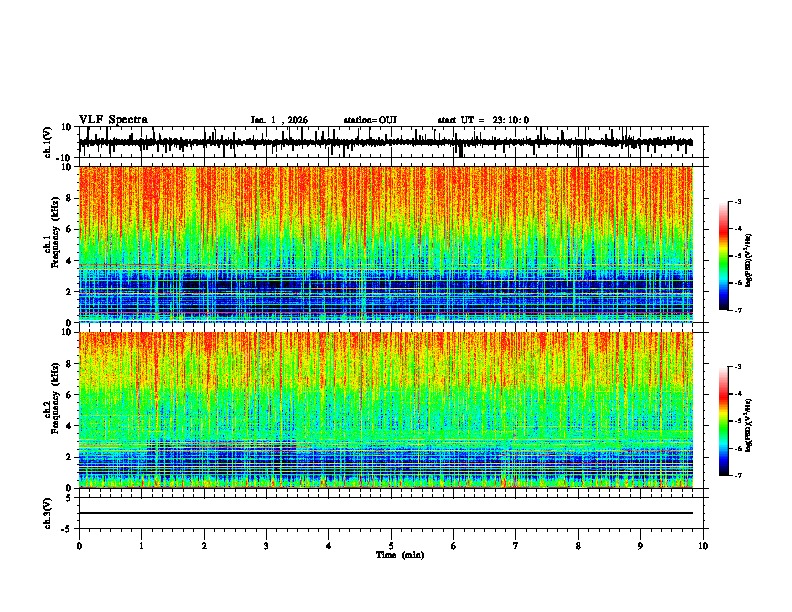Select the date text "Jan. 1, 2026"

[279, 120]
